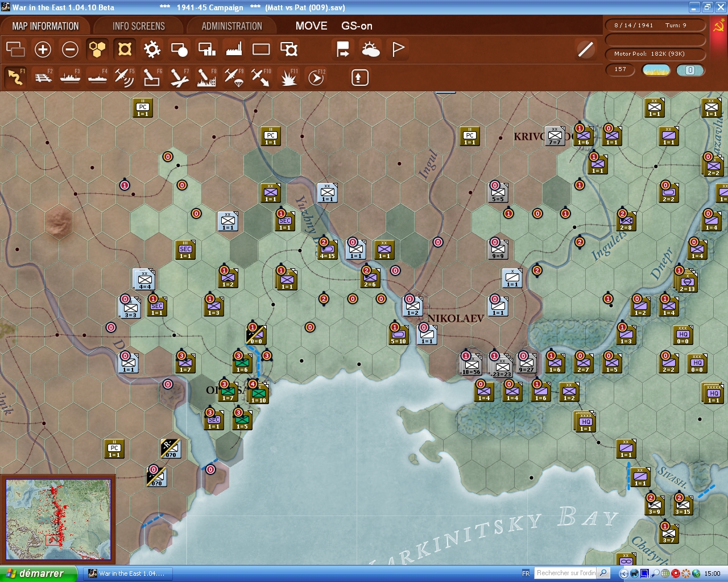Select the F6 bomb unit icon
The width and height of the screenshot is (728, 582).
(152, 77)
